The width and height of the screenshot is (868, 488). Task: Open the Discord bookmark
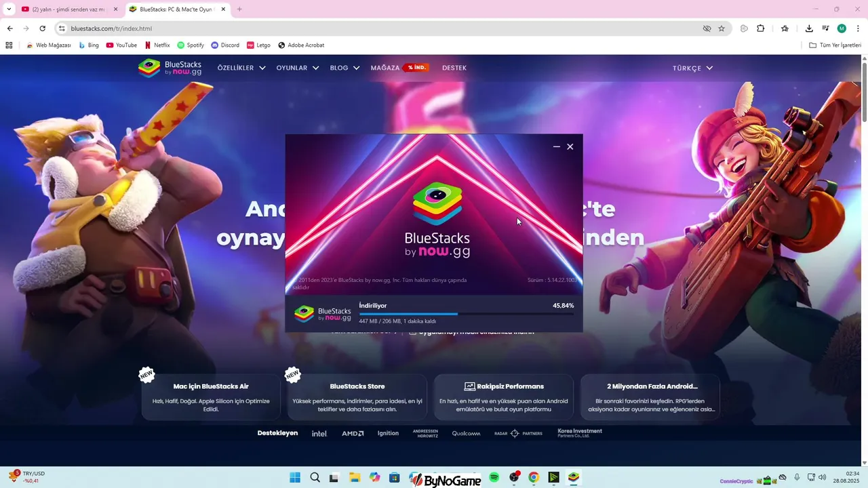pos(225,45)
